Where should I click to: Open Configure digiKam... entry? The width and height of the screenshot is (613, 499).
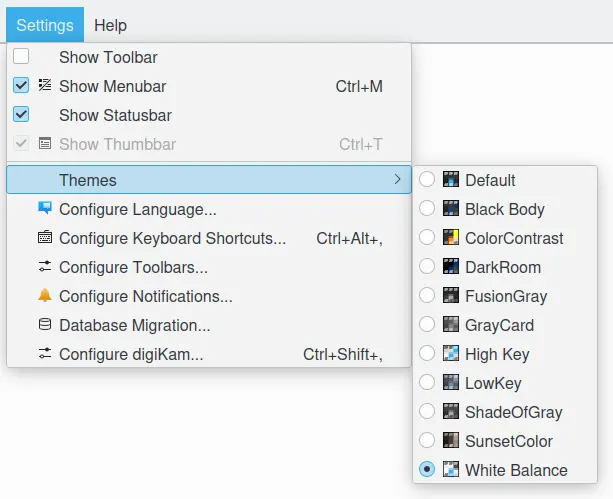[x=131, y=354]
